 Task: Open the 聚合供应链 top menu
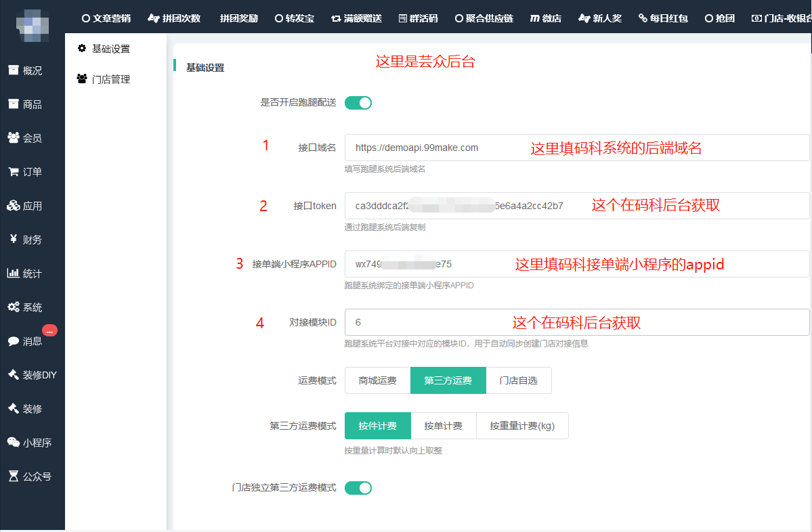tap(484, 18)
